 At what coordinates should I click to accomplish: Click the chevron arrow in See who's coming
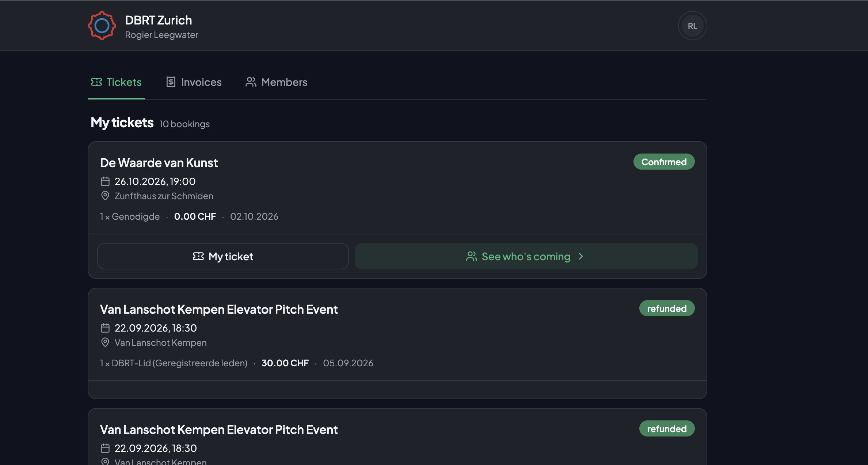(581, 256)
